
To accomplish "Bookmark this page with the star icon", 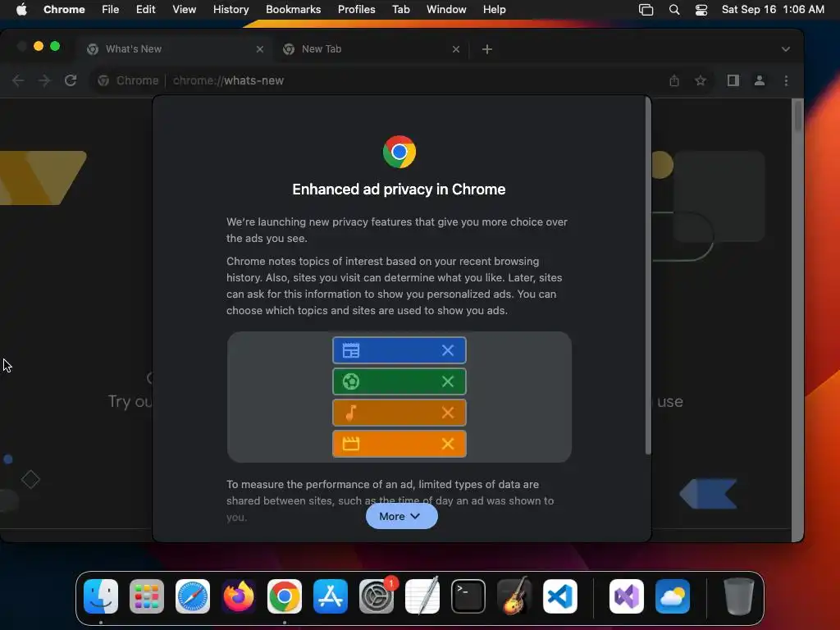I will point(701,80).
